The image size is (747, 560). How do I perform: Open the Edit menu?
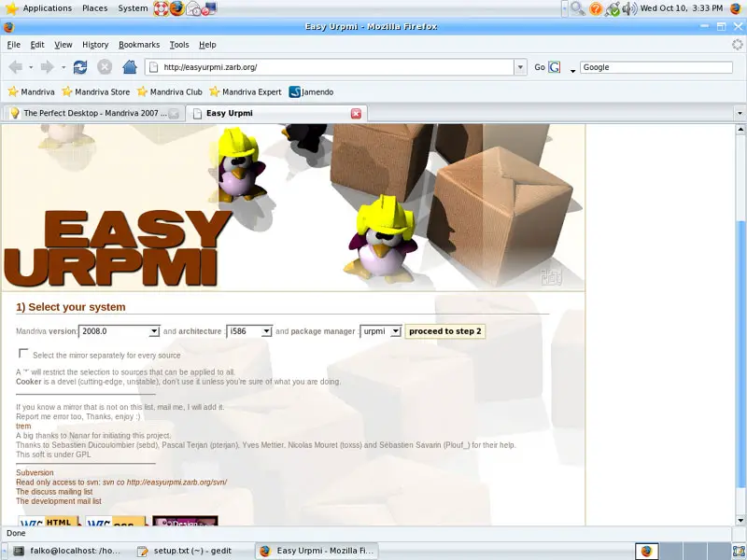pos(37,45)
